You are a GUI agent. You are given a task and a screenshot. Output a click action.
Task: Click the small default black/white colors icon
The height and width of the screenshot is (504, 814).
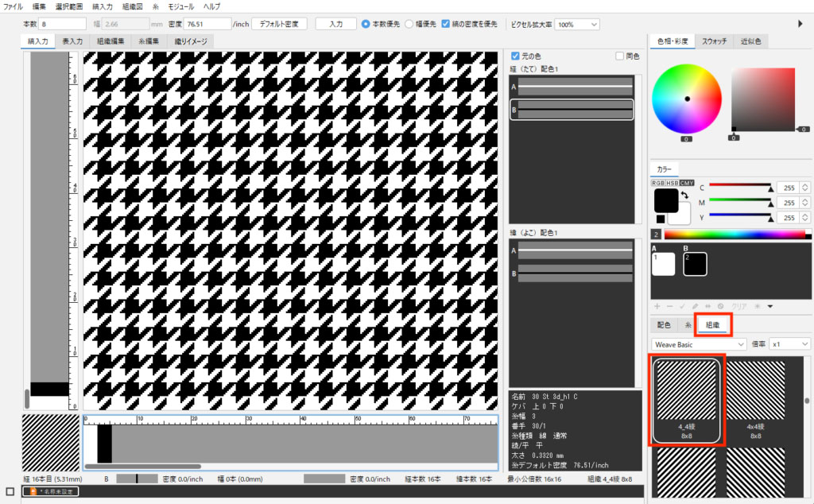point(660,219)
